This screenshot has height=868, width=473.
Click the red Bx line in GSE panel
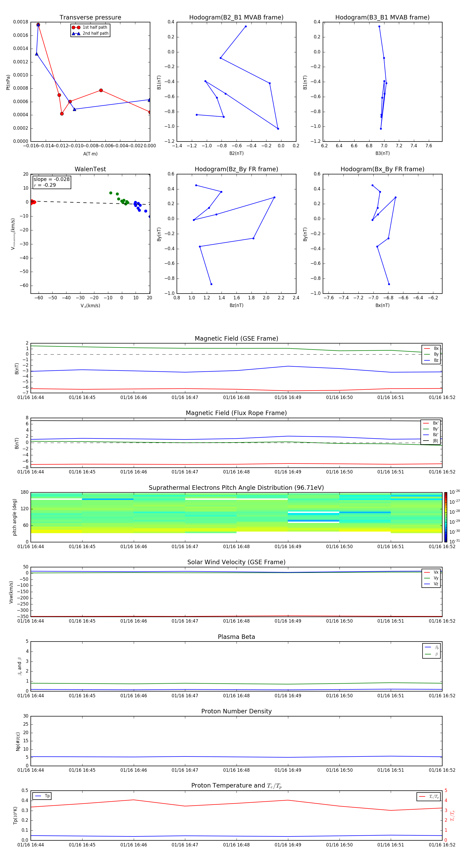click(x=236, y=389)
